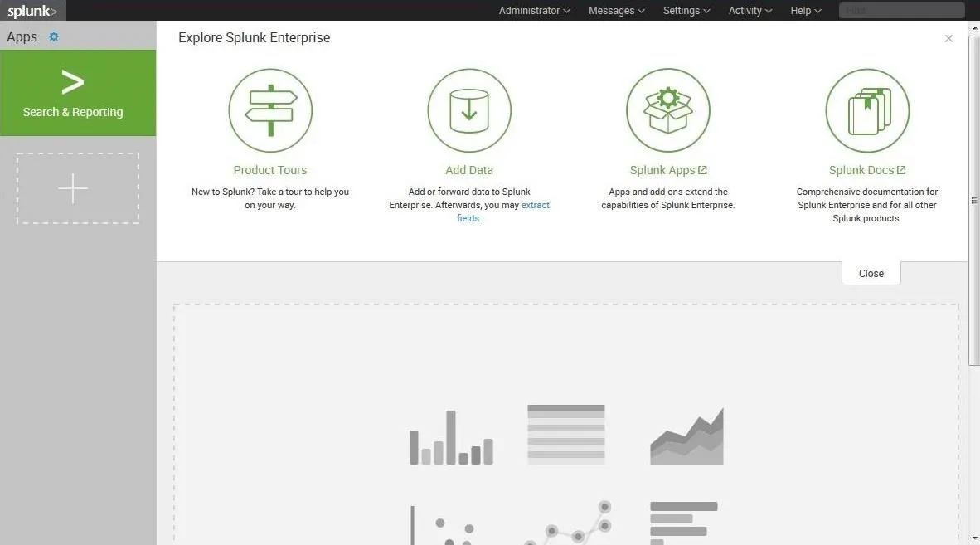Open the Help dropdown menu
This screenshot has height=545, width=980.
tap(806, 11)
